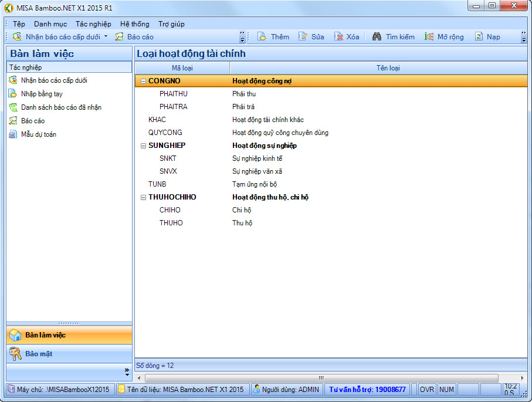Click the Tìm kiếm binoculars icon
Screen dimensions: 532x402
coord(377,36)
